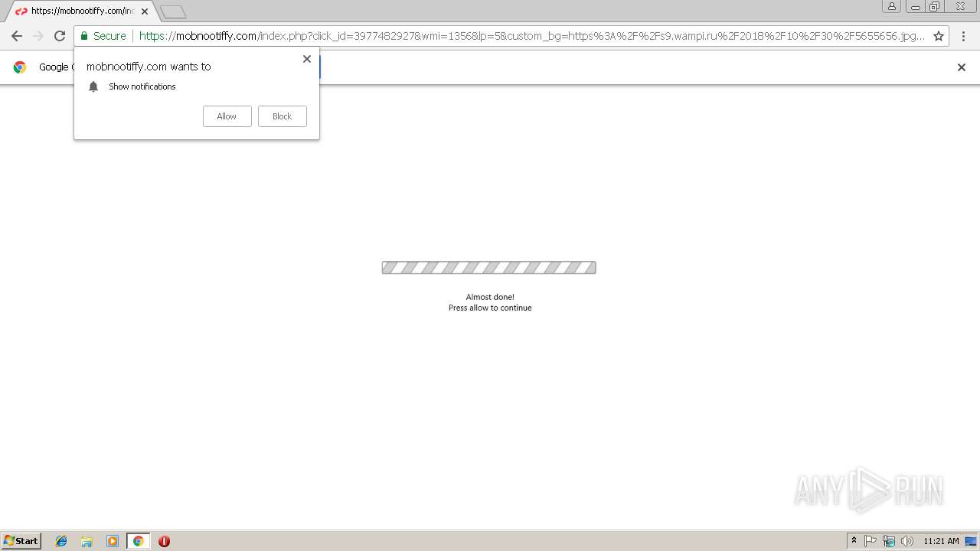
Task: Open the volume speaker tray icon
Action: [907, 541]
